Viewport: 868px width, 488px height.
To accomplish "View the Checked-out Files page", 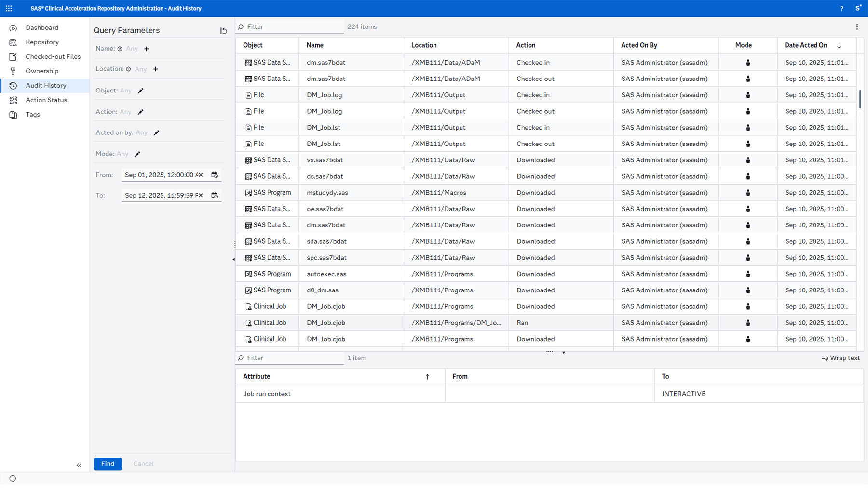I will click(x=53, y=56).
